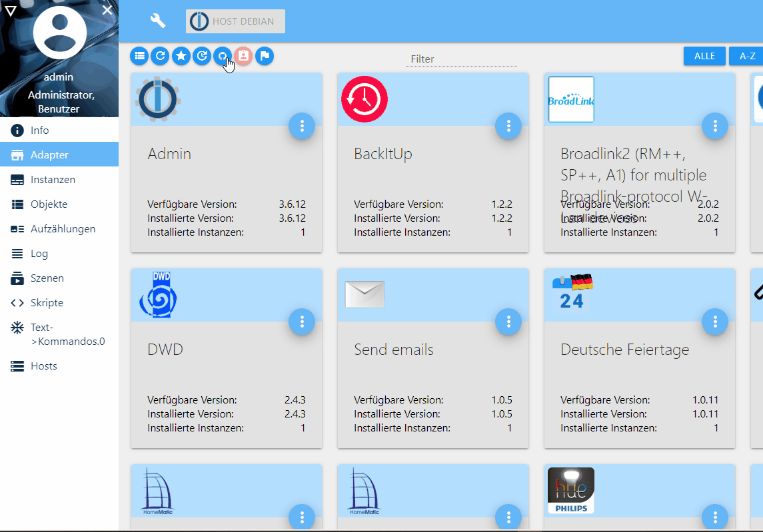
Task: Click the envelope icon on Send emails
Action: (365, 294)
